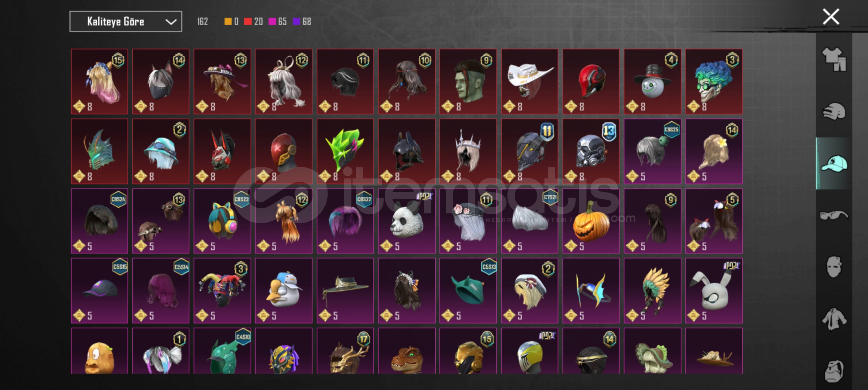This screenshot has height=390, width=868.
Task: Select the orange rarity filter showing 0
Action: pyautogui.click(x=231, y=22)
